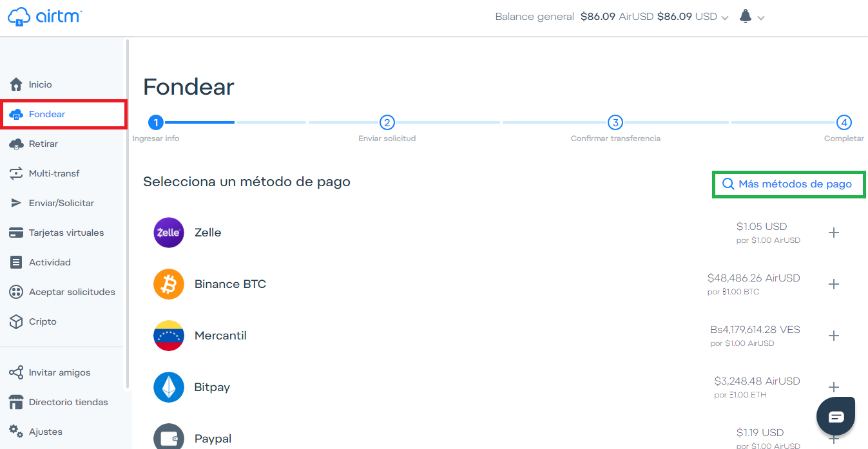Click the Cripto cube icon
Screen dimensions: 868x449
pyautogui.click(x=16, y=321)
